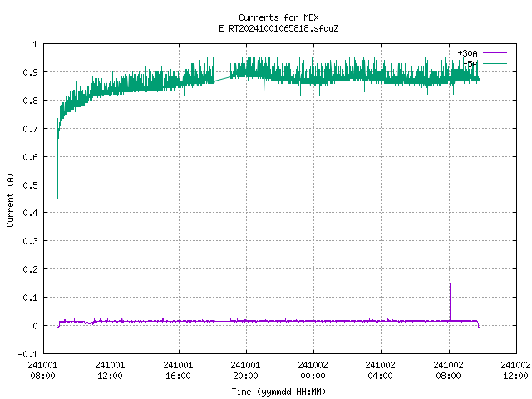Click the "Time (yymmdd HH:MM)" x-axis label
Screen dimensions: 532x399
278,392
